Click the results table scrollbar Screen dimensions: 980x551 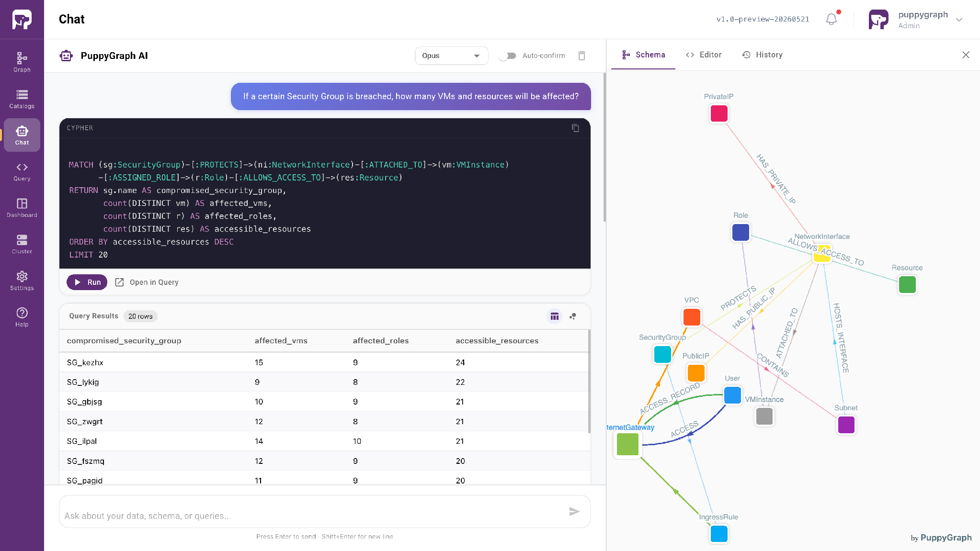pos(589,382)
